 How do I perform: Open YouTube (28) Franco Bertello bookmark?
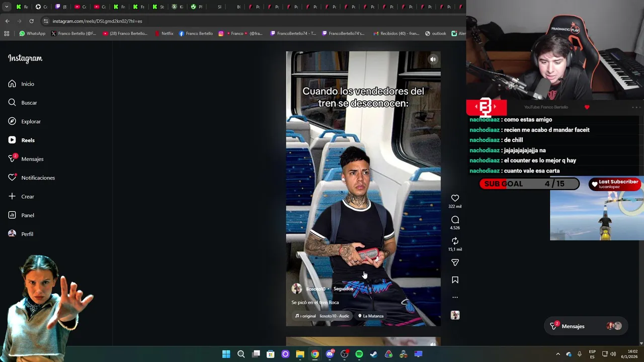point(125,34)
